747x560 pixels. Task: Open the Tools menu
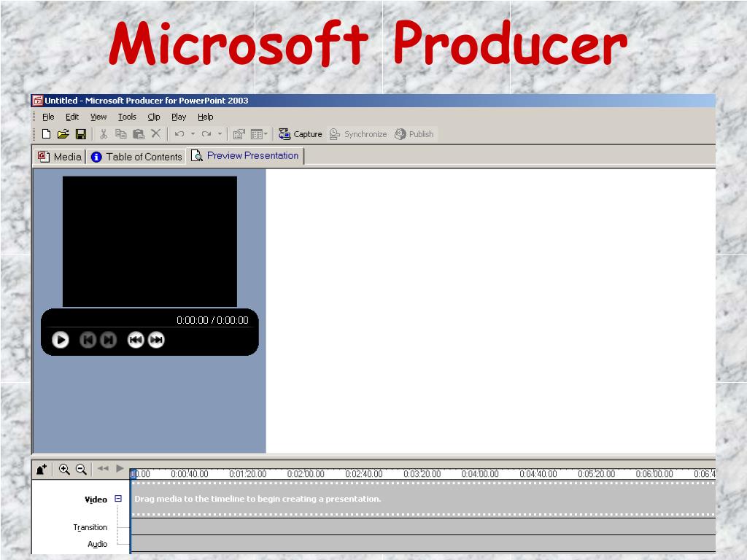point(127,117)
